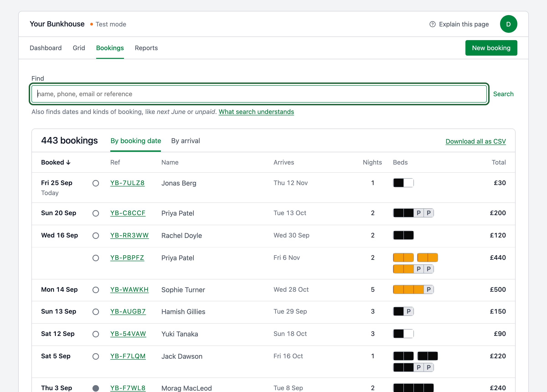Click the name Jonas Berg
Viewport: 547px width, 392px height.
tap(179, 183)
